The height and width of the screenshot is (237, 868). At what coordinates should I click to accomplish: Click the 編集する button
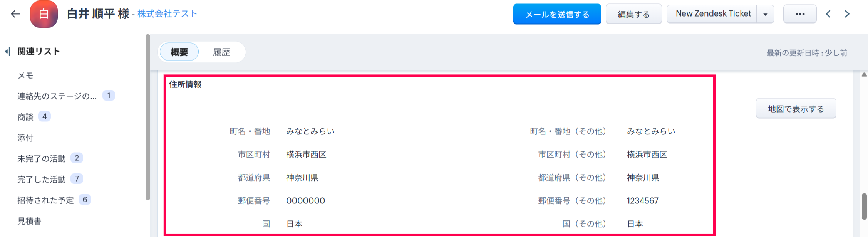[633, 14]
